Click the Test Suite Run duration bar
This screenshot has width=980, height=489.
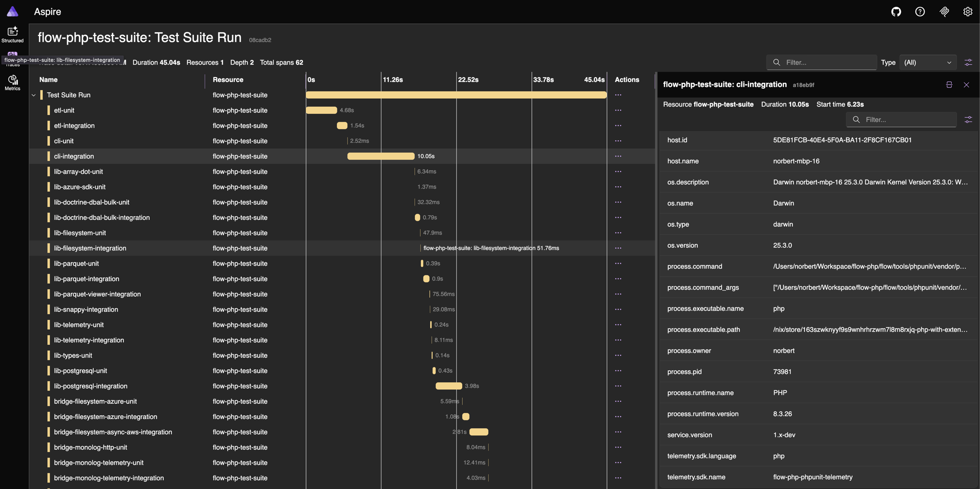click(456, 95)
